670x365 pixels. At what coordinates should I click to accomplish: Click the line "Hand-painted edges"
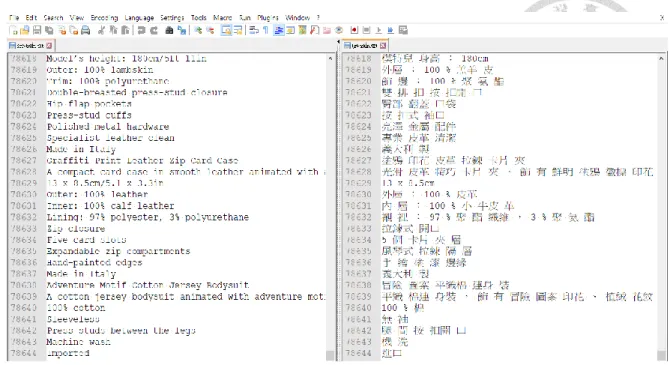pos(94,262)
